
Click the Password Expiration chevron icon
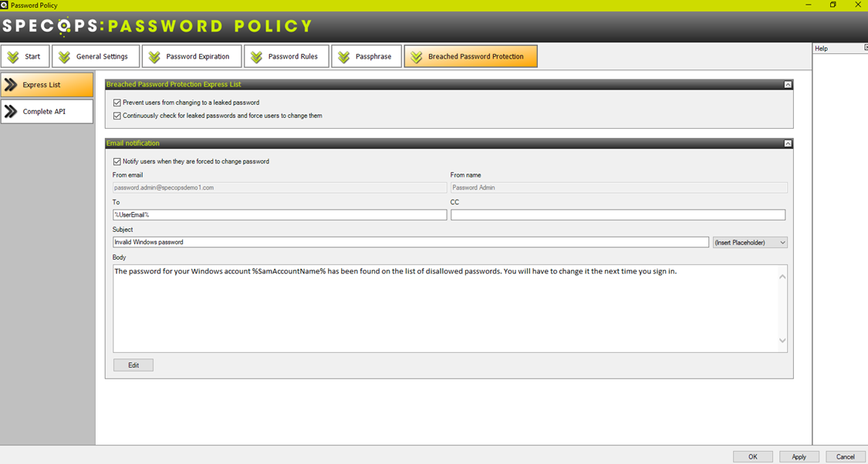154,57
